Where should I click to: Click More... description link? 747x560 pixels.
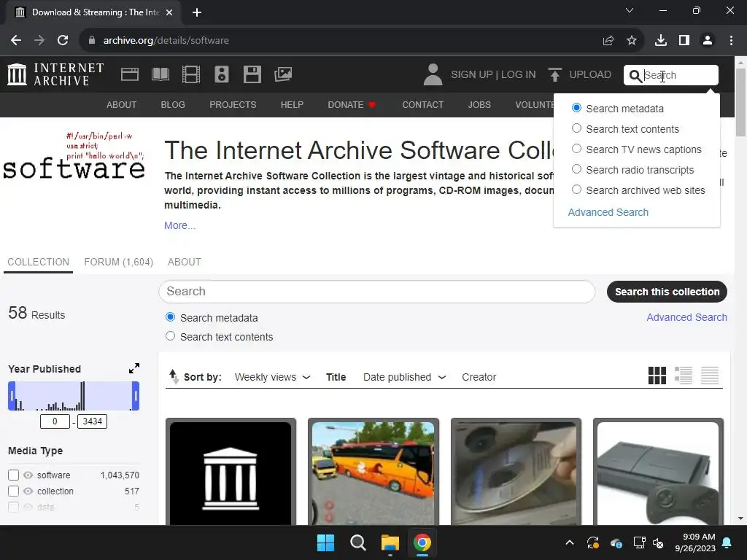[x=179, y=226]
